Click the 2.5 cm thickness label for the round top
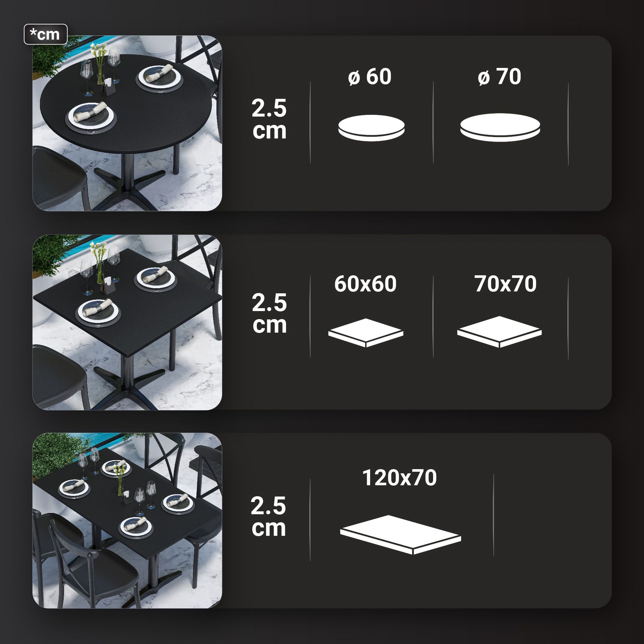Image resolution: width=644 pixels, height=644 pixels. (269, 119)
